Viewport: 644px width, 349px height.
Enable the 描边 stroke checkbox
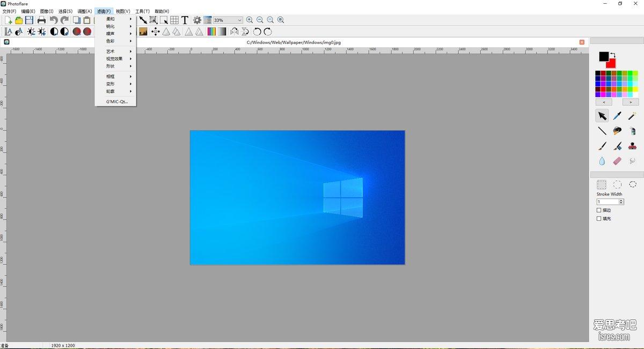[599, 210]
